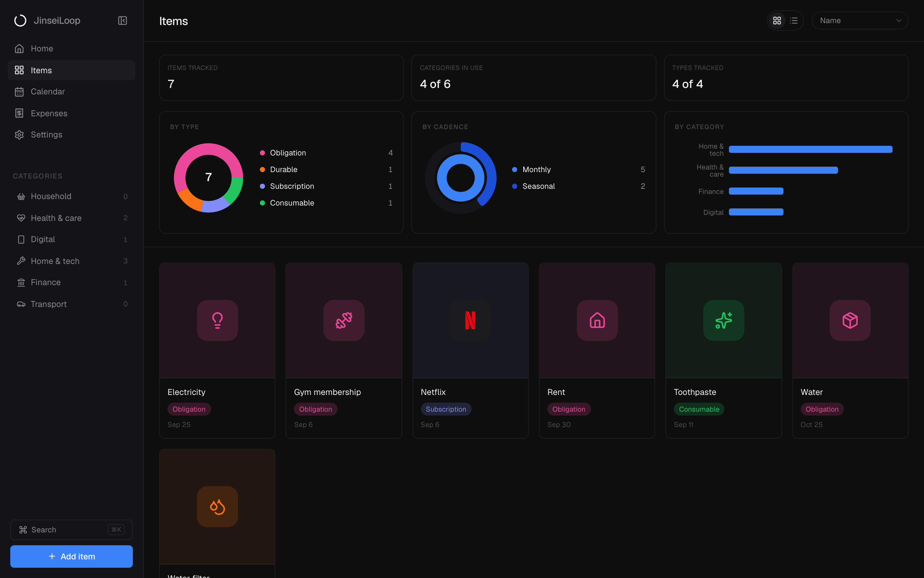Click the "Sep 25" date on Electricity

click(179, 425)
